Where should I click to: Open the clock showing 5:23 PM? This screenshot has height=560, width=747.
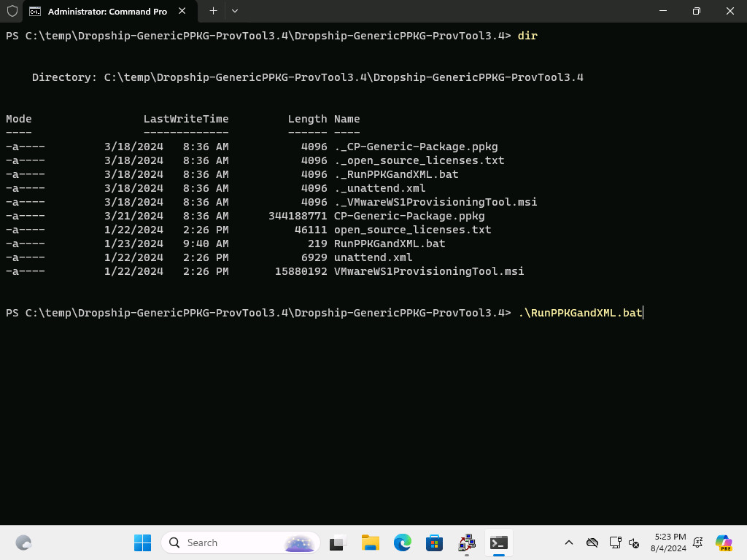coord(670,542)
